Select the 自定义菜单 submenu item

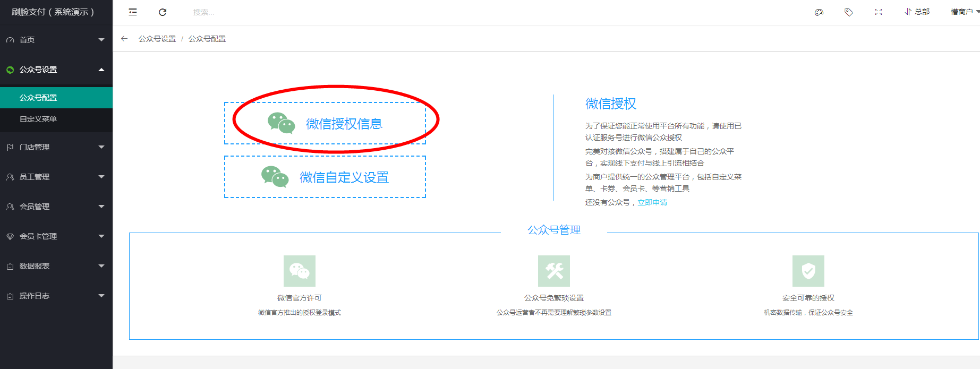(56, 119)
